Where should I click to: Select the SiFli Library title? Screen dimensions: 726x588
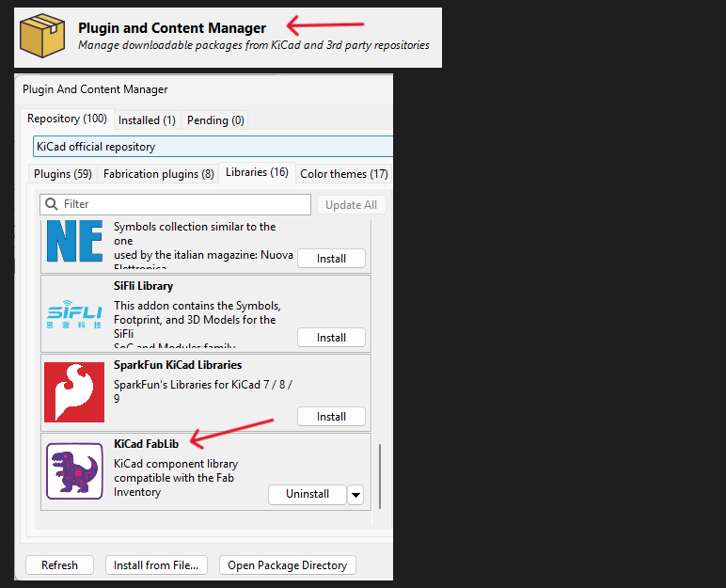click(x=144, y=286)
